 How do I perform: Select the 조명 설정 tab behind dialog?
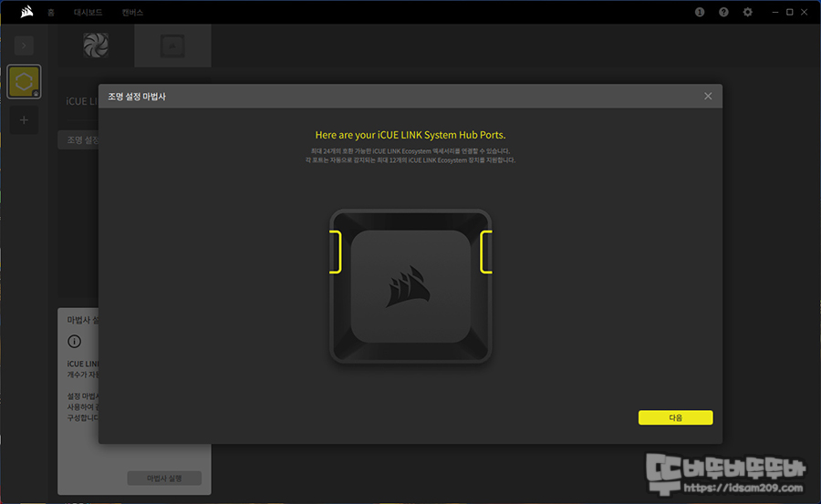(78, 139)
